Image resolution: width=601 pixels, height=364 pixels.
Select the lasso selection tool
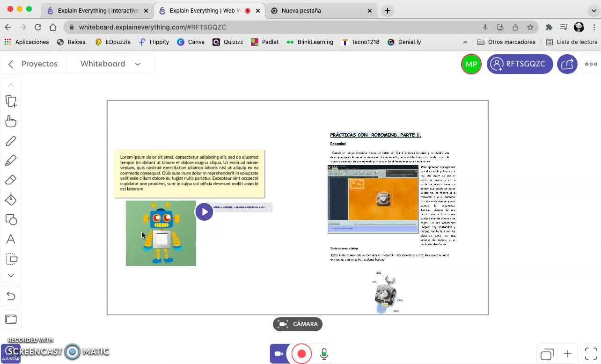click(x=11, y=259)
